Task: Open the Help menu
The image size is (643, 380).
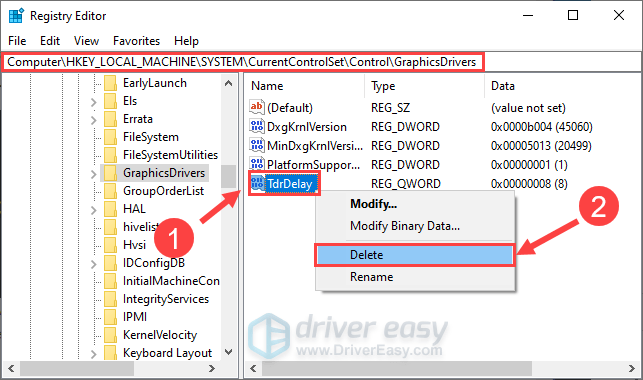Action: [186, 41]
